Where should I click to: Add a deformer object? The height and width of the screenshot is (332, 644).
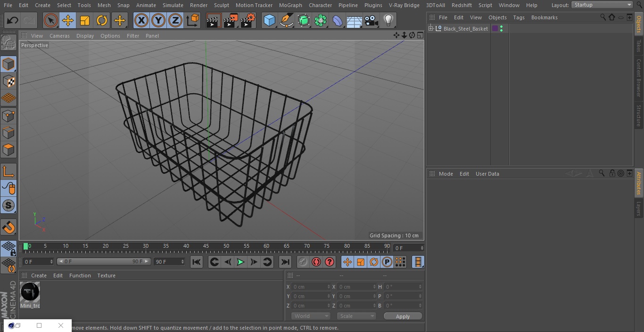pos(338,20)
